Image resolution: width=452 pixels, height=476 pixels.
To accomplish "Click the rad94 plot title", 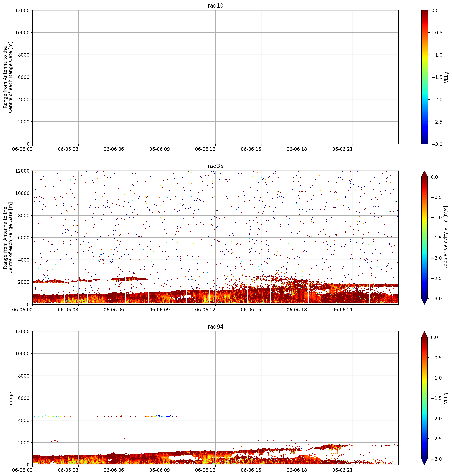I will pos(215,327).
